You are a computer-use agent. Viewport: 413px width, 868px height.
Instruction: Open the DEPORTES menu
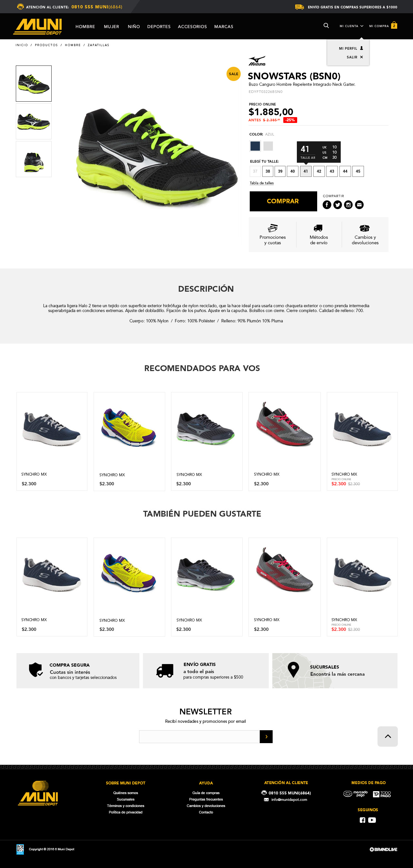159,26
